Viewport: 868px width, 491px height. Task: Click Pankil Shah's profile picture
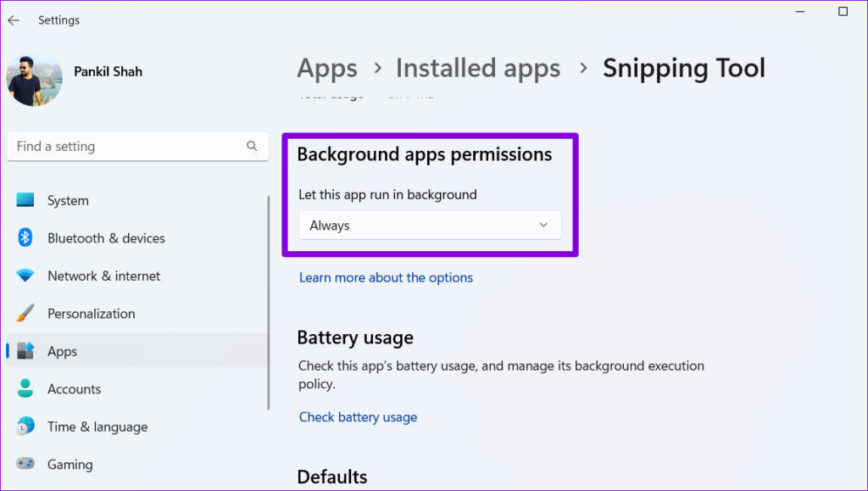pyautogui.click(x=34, y=78)
